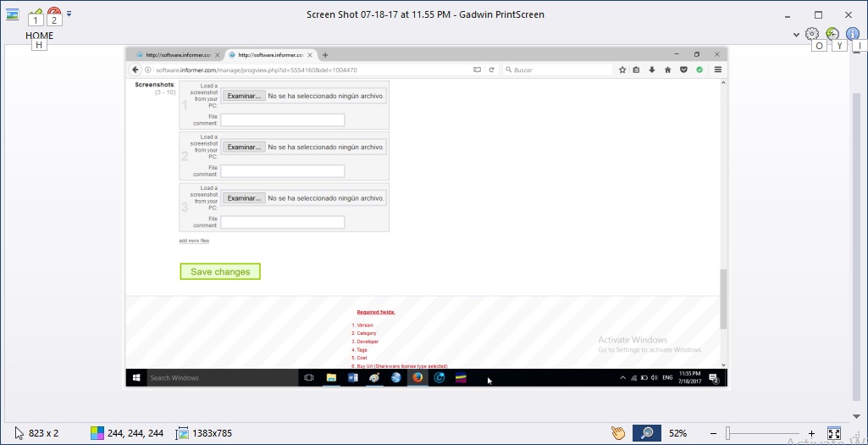Click the green Save changes button

220,271
